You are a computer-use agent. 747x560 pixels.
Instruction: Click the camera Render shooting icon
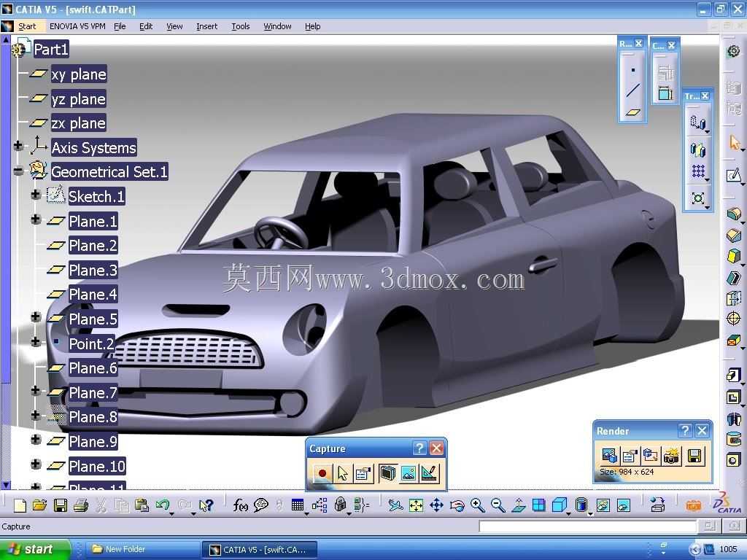click(x=671, y=456)
